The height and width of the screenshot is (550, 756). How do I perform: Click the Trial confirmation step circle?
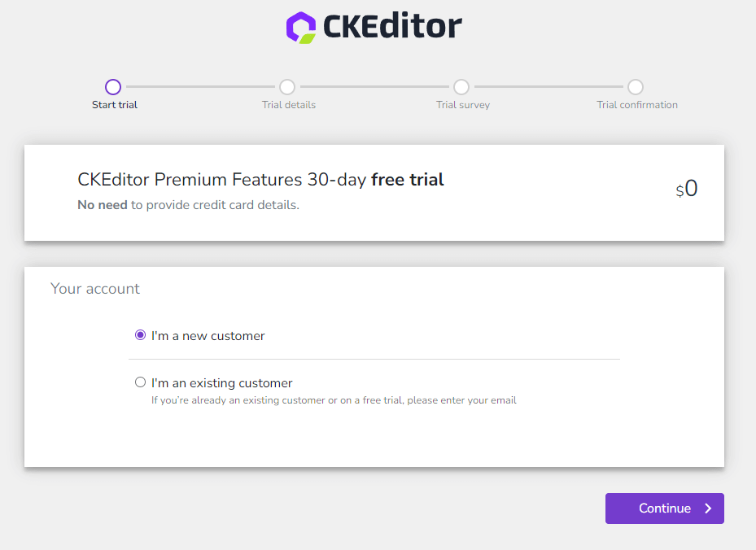(636, 87)
